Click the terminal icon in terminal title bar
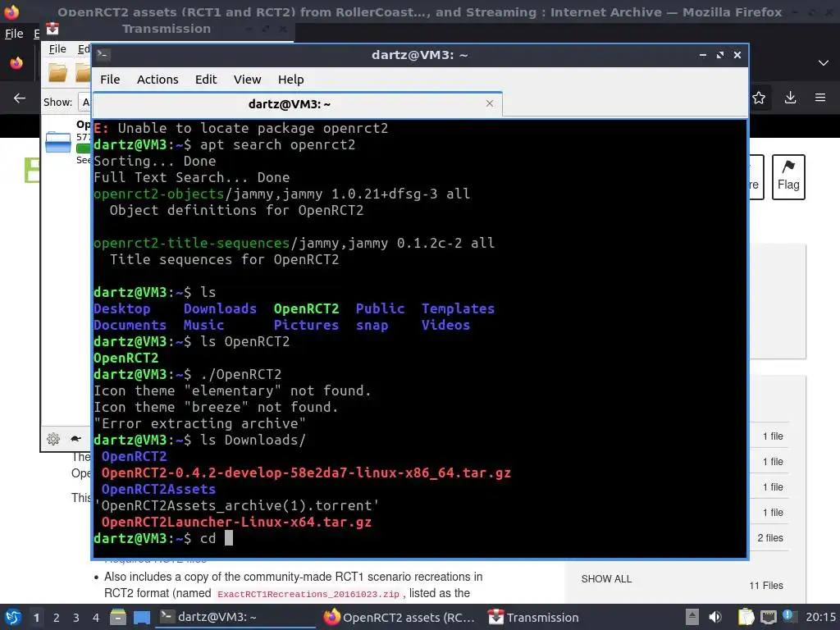The height and width of the screenshot is (630, 840). (103, 55)
